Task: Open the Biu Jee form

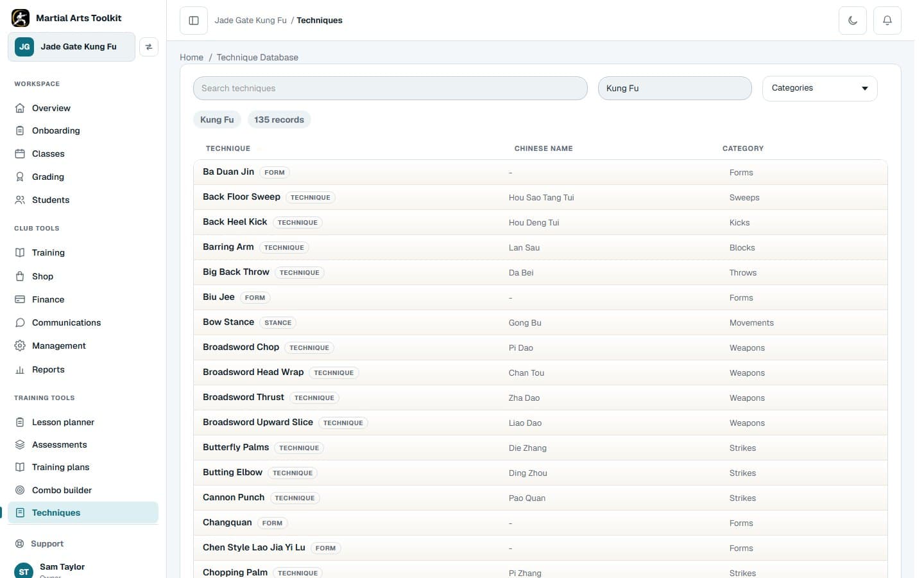Action: coord(540,297)
